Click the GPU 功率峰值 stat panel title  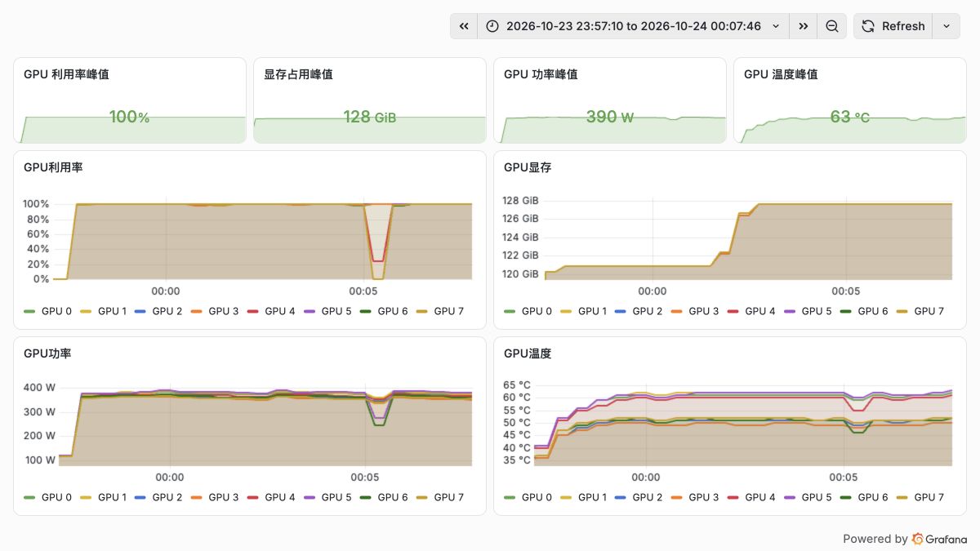pos(541,74)
